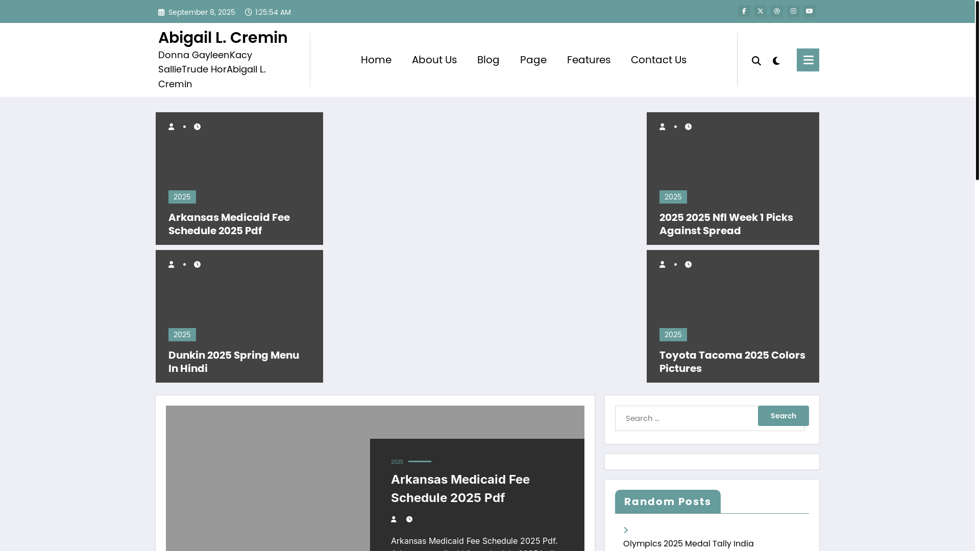The image size is (980, 551).
Task: Click time icon on Nfl Week 1 Picks card
Action: coord(689,127)
